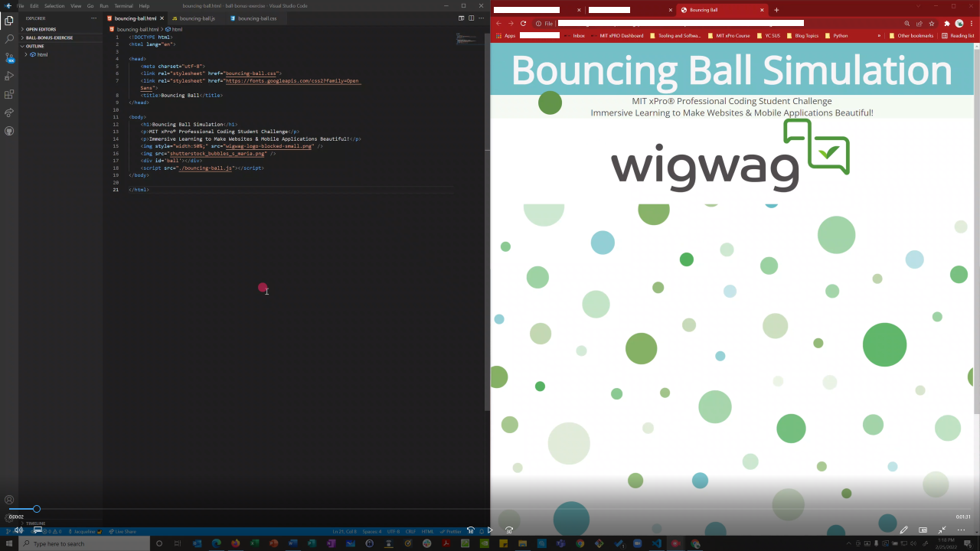This screenshot has height=551, width=980.
Task: Open the MIT xPro Course bookmark folder
Action: [729, 35]
